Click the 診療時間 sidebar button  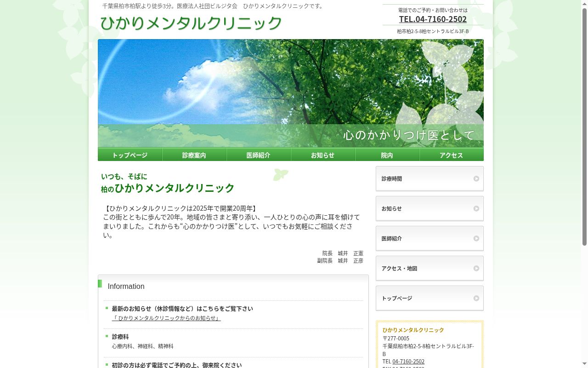(x=430, y=178)
